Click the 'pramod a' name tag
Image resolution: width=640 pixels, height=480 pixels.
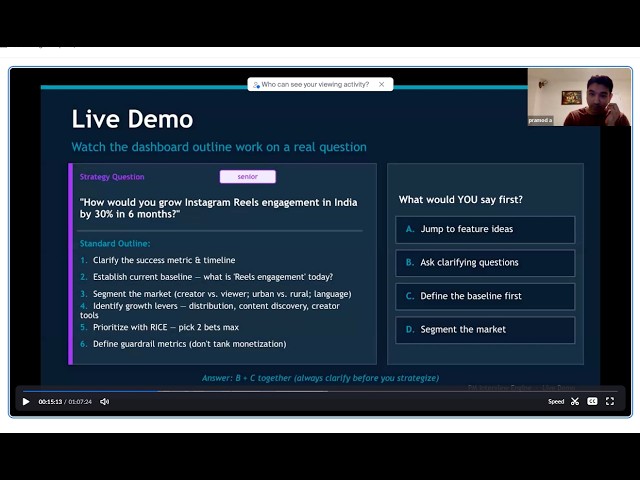(x=540, y=120)
